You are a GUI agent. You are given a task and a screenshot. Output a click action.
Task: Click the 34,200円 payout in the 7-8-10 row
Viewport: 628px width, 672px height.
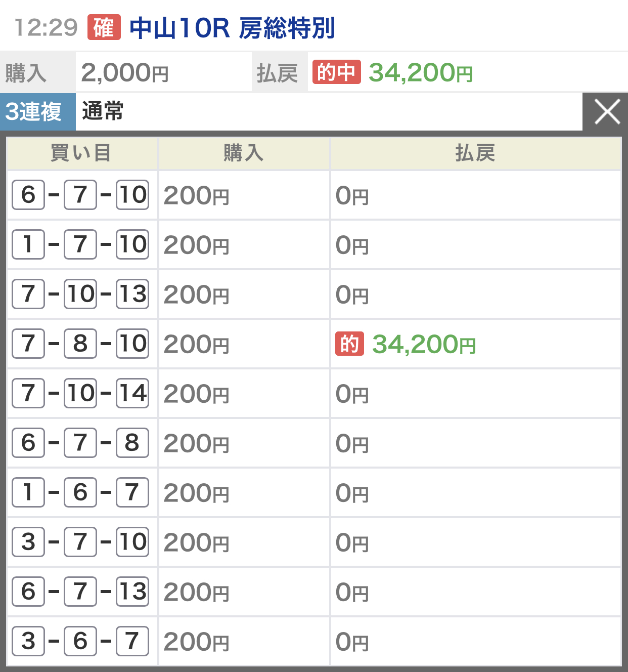(424, 345)
